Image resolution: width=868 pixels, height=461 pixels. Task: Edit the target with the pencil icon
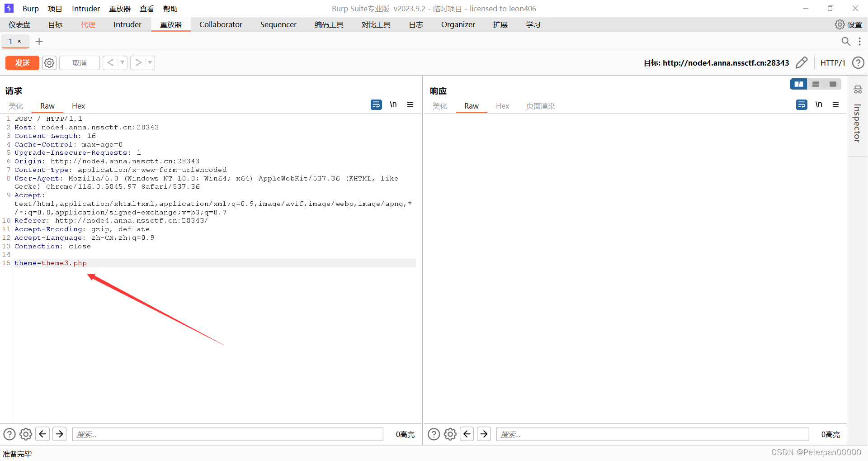(x=802, y=62)
